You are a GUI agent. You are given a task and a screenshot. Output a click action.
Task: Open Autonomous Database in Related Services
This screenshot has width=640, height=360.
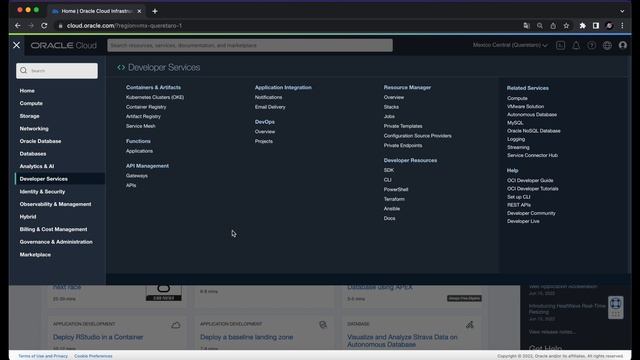point(532,115)
